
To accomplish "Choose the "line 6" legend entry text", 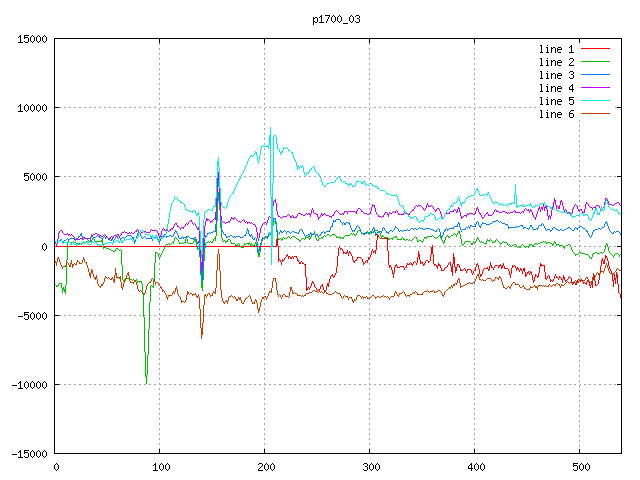I will pos(557,114).
